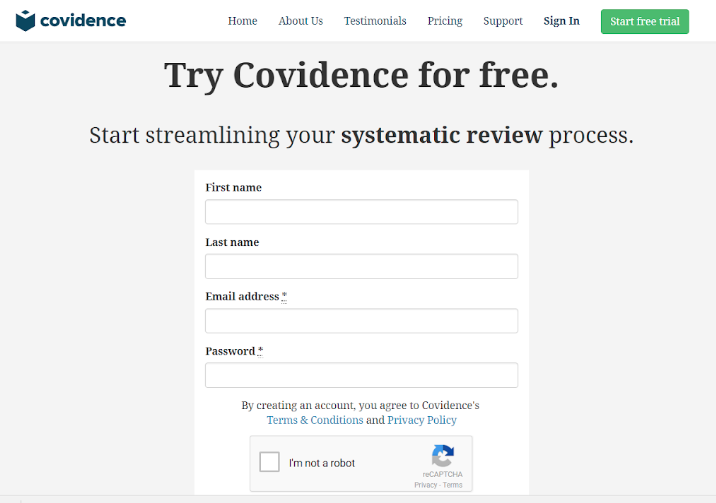Click the reCAPTCHA Privacy link
This screenshot has width=716, height=503.
tap(426, 485)
